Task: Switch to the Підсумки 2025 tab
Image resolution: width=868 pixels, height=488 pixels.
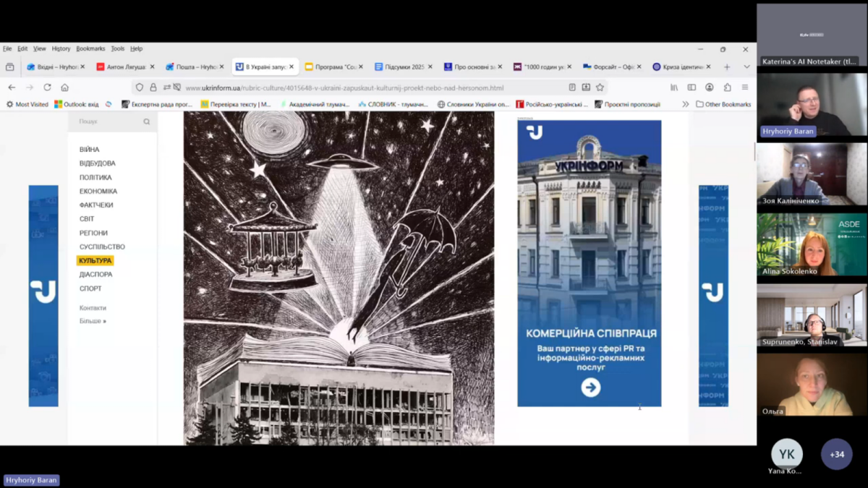Action: tap(399, 67)
